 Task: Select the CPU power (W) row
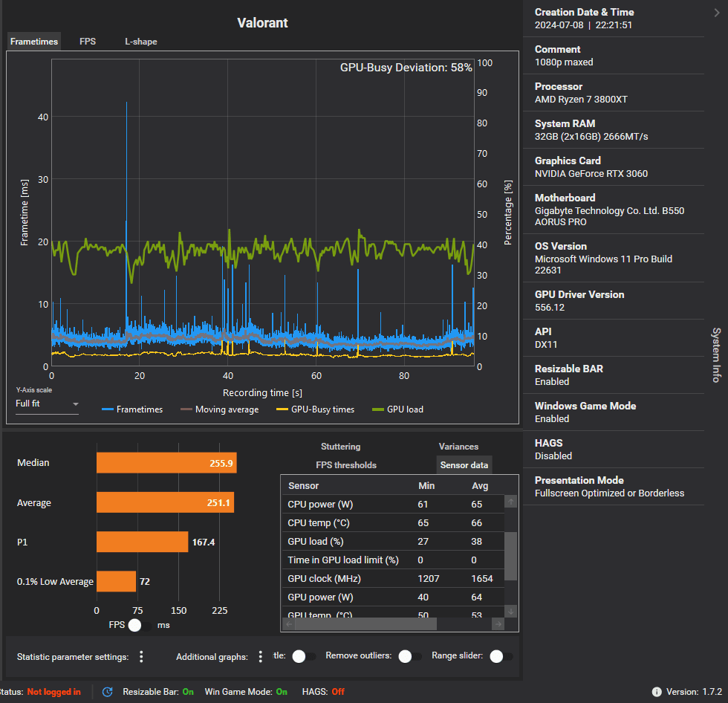coord(393,505)
